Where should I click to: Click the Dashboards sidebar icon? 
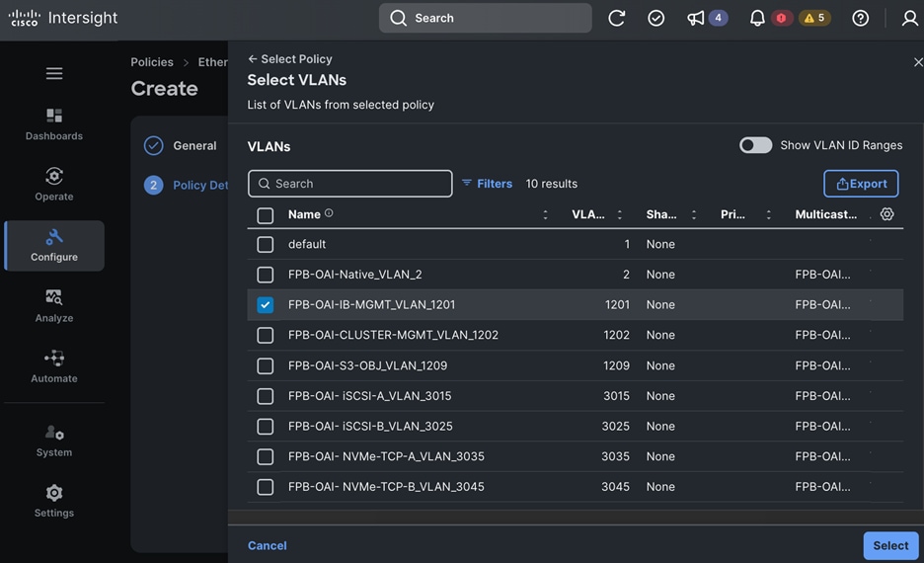(54, 115)
